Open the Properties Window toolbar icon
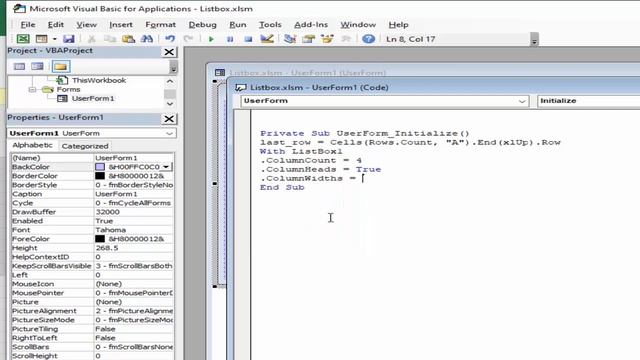This screenshot has width=640, height=360. pos(309,39)
